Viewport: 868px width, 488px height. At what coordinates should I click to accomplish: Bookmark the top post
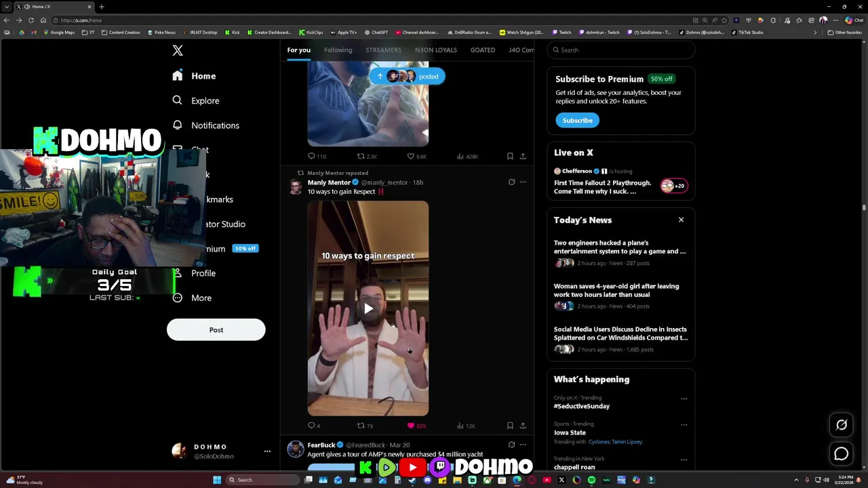(510, 156)
